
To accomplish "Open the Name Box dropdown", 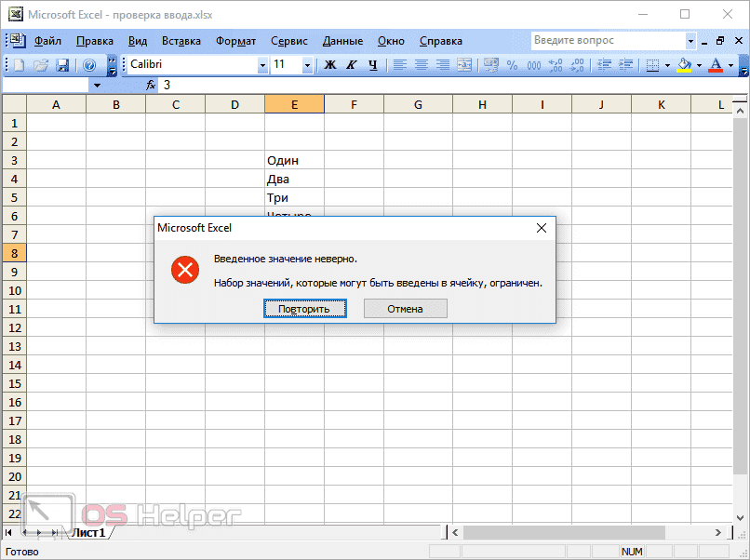I will (99, 85).
